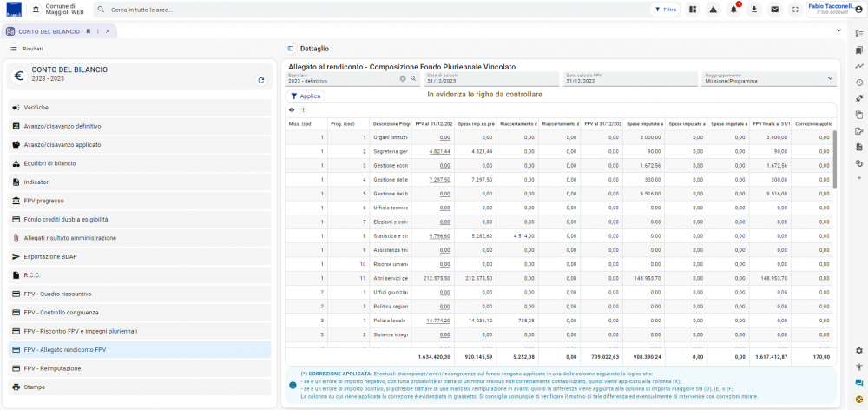Open Fondo crediti dubbia esigibilità

point(140,220)
